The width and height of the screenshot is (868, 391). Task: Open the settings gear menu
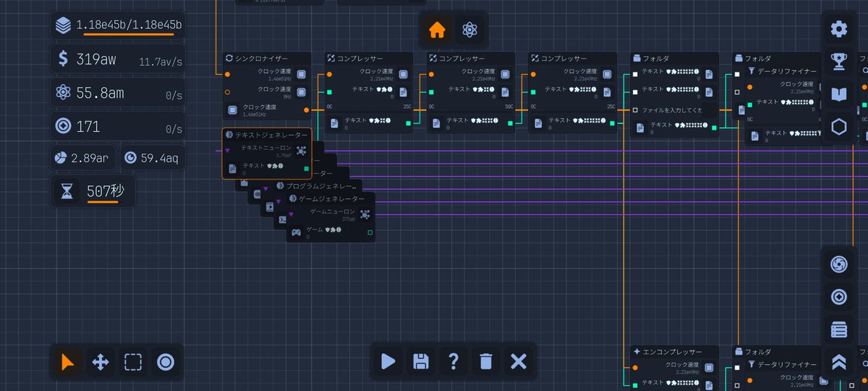click(x=839, y=29)
